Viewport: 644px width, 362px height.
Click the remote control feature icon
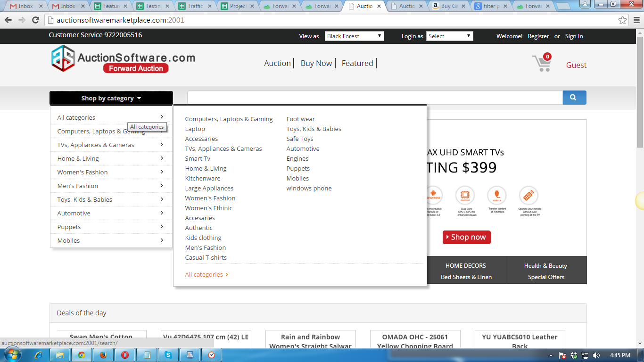click(x=528, y=195)
